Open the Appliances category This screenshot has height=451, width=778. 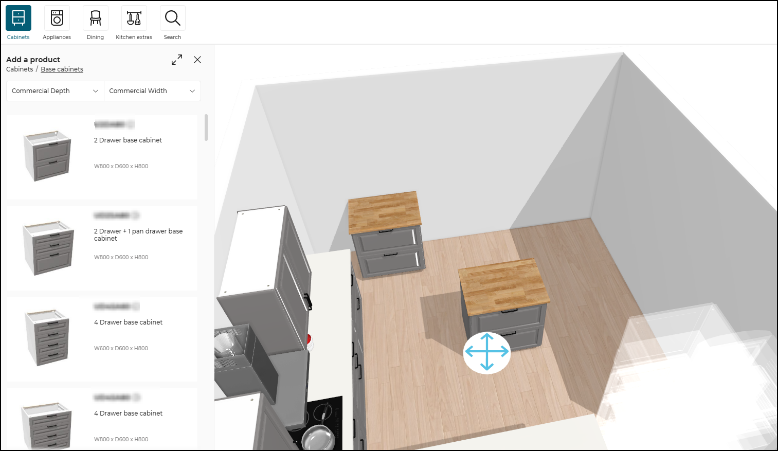click(x=56, y=18)
